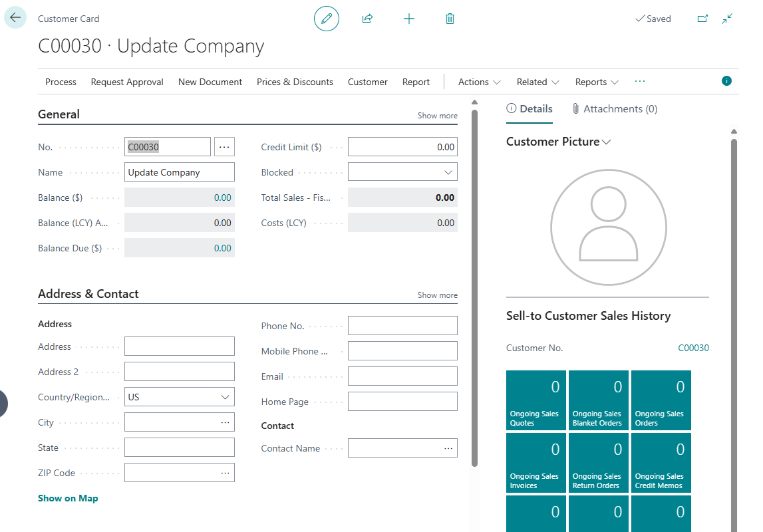Collapse the General section header
Image resolution: width=763 pixels, height=532 pixels.
(x=59, y=114)
